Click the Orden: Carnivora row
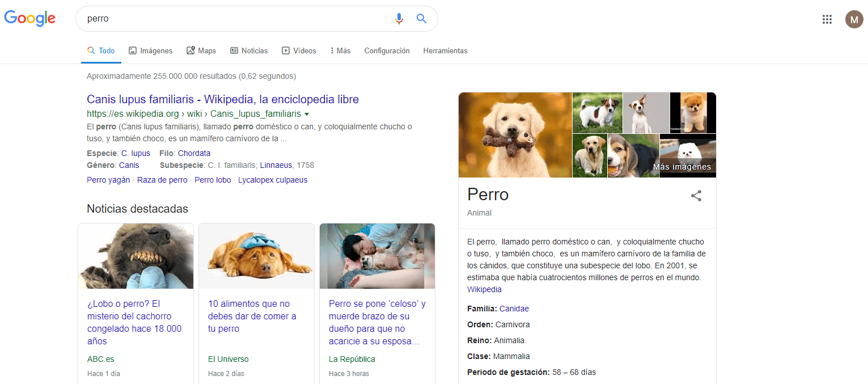 498,324
